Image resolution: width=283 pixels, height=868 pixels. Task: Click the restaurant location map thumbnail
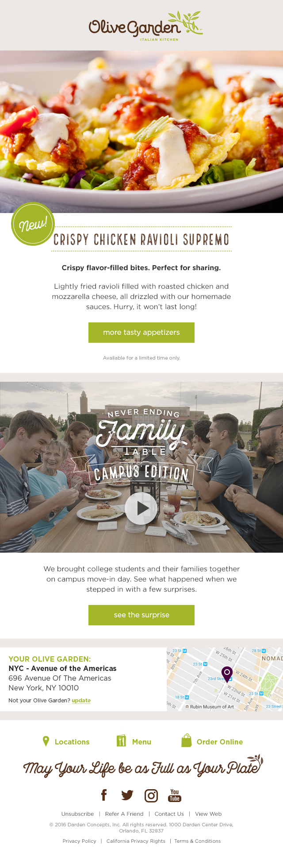[225, 679]
